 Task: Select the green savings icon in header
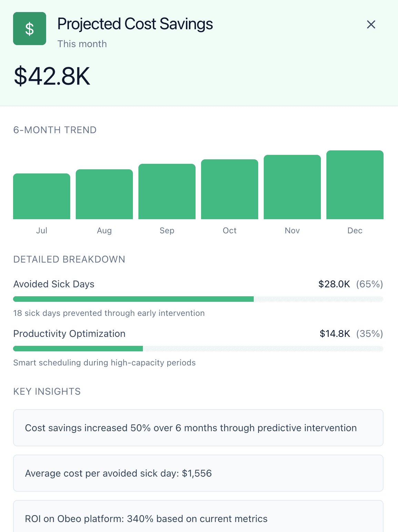pyautogui.click(x=29, y=29)
